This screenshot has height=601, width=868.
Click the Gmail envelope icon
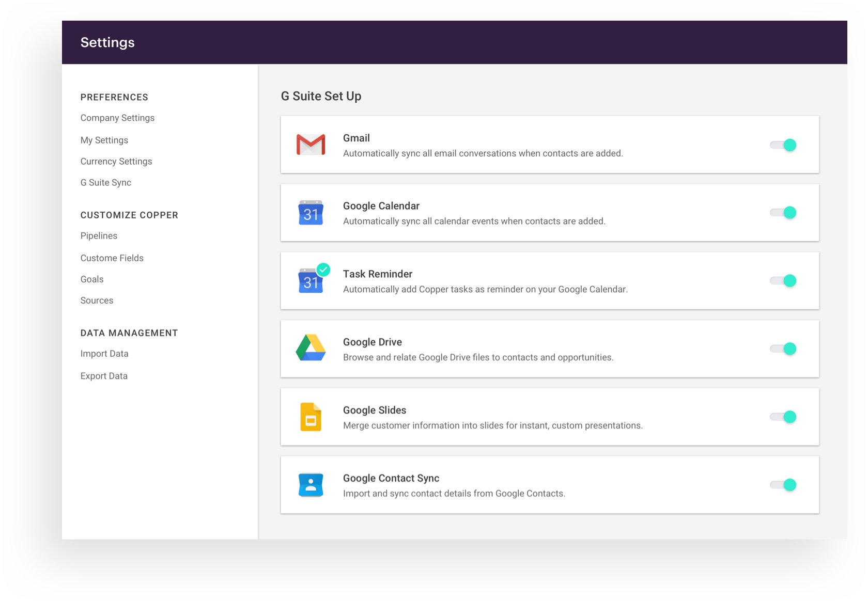[311, 145]
